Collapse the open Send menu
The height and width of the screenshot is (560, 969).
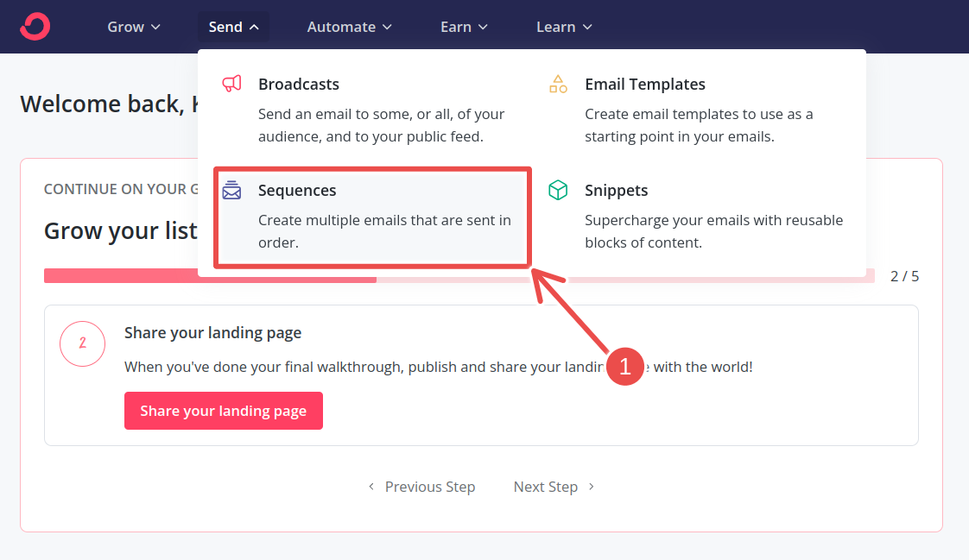pyautogui.click(x=232, y=27)
